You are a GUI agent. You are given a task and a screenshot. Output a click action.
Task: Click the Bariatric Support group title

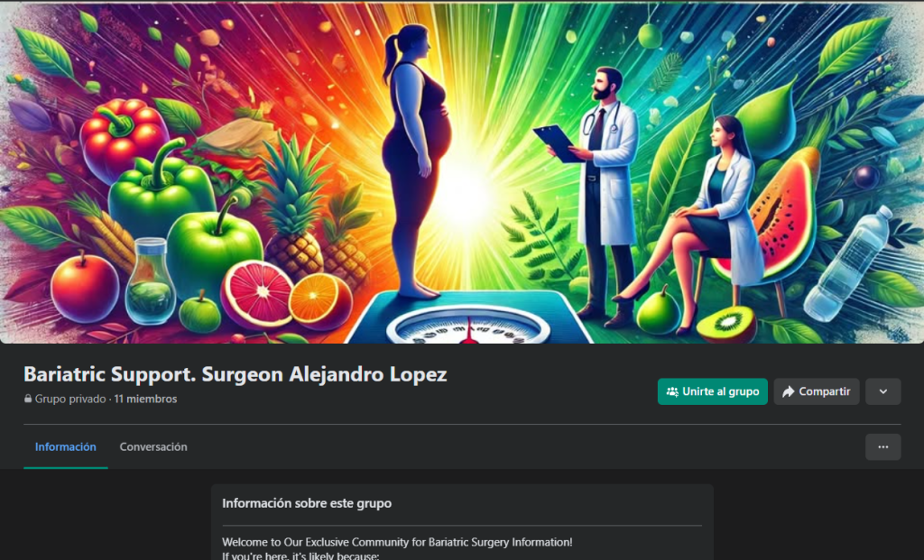click(236, 374)
